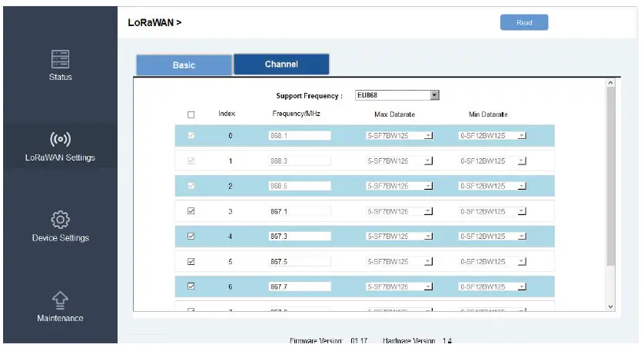Open Max Datarate dropdown for index 1
Viewport: 644px width, 351px height.
pos(399,161)
